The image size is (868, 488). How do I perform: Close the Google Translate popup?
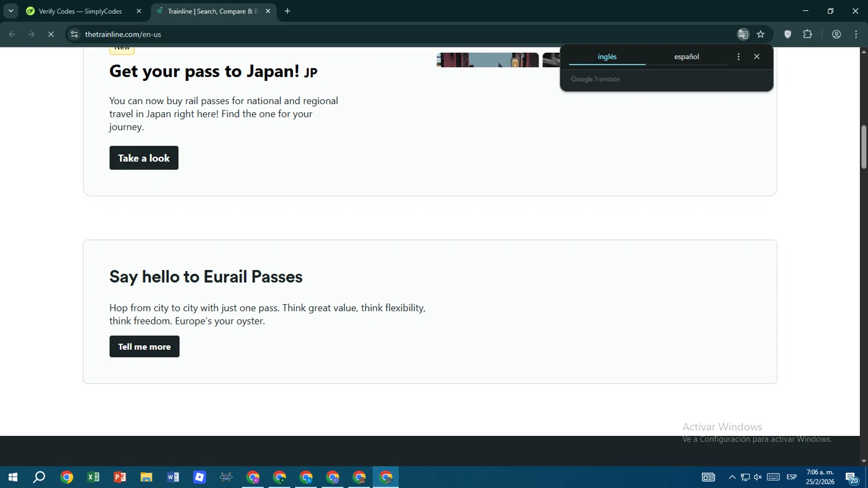757,57
